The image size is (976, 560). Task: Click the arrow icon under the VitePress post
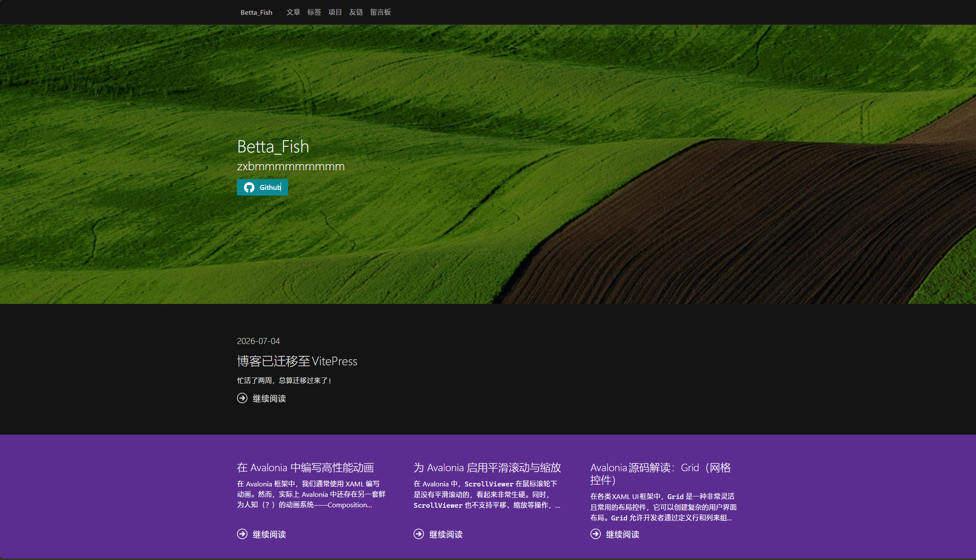(242, 398)
